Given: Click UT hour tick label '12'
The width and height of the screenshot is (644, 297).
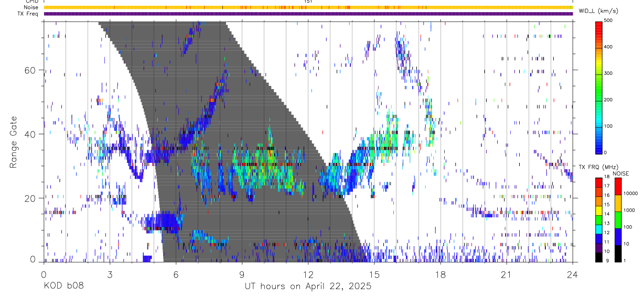Looking at the screenshot, I should pos(308,274).
